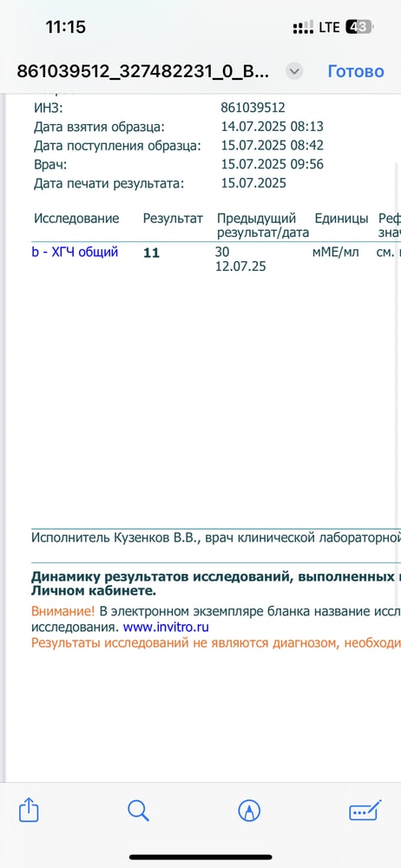The width and height of the screenshot is (401, 868).
Task: Tap the 11:15 status bar clock
Action: coord(65,27)
